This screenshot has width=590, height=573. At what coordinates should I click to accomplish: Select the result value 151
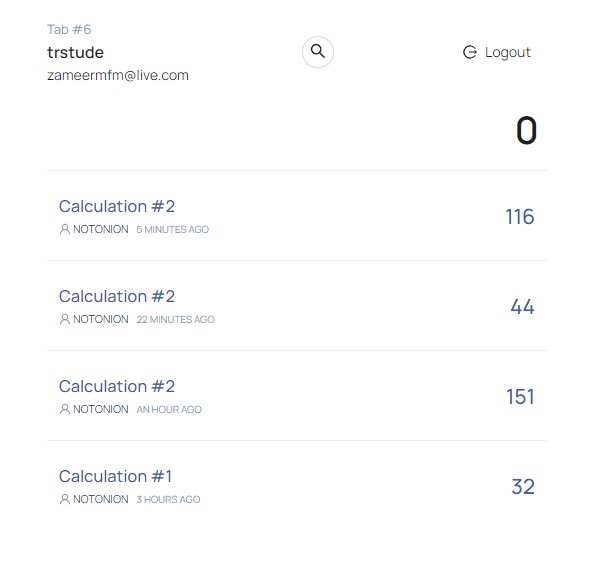[x=520, y=397]
